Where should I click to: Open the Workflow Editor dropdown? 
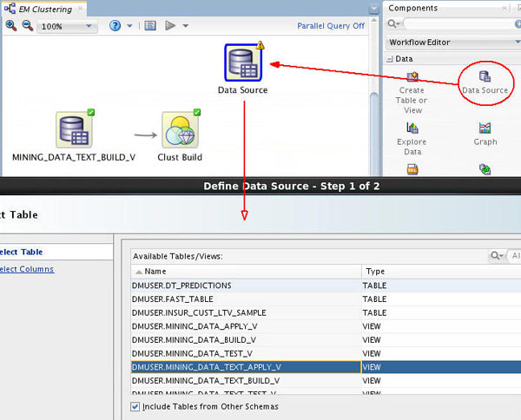tap(450, 43)
